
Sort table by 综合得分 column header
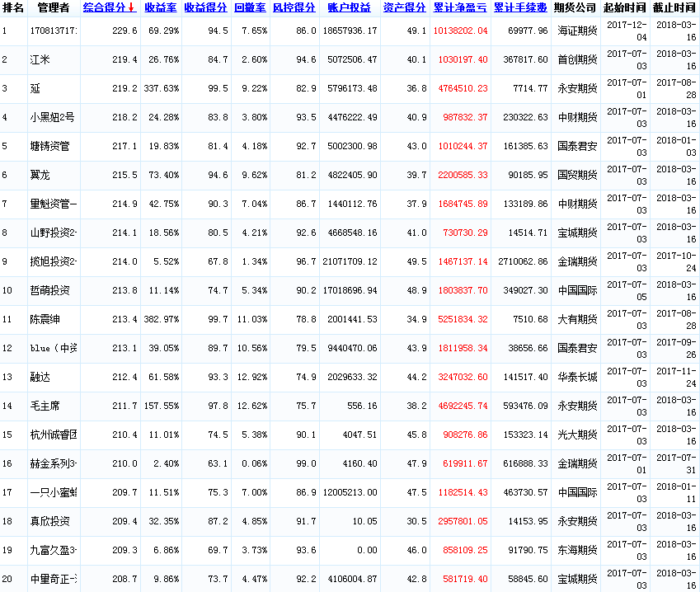tap(106, 7)
